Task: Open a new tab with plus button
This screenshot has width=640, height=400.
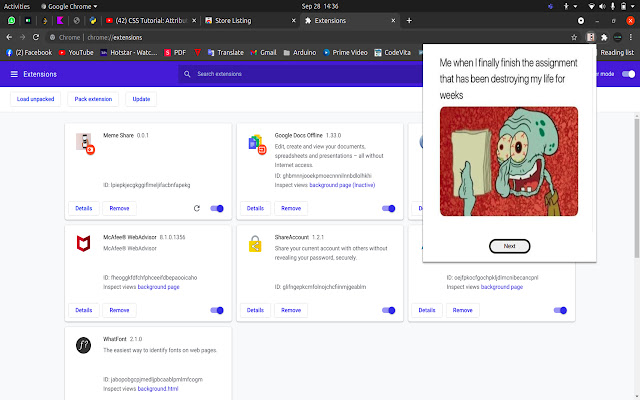Action: click(409, 20)
